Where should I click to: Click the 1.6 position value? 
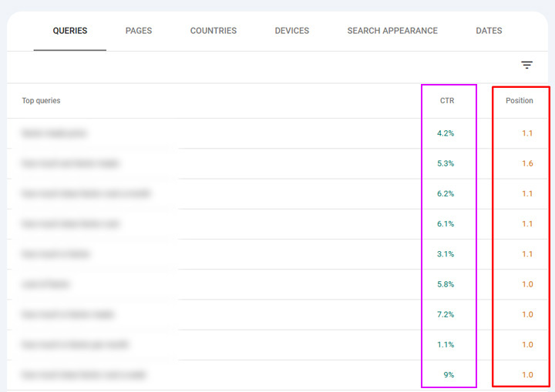[x=527, y=163]
